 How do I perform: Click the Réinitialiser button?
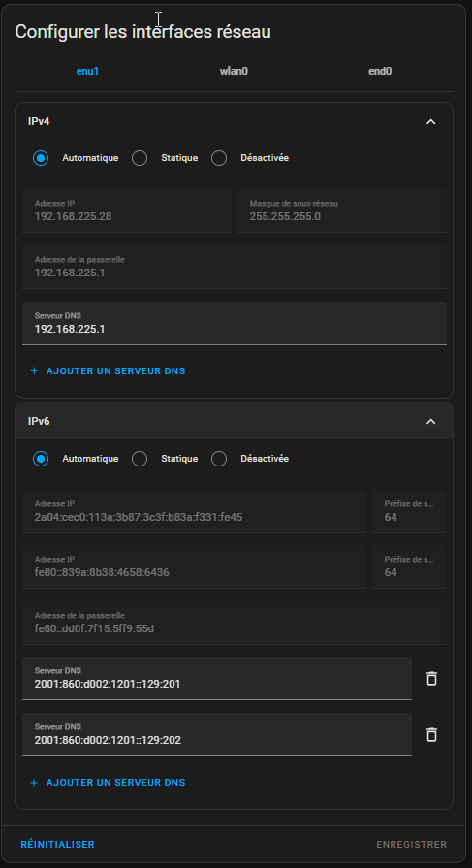click(x=57, y=844)
